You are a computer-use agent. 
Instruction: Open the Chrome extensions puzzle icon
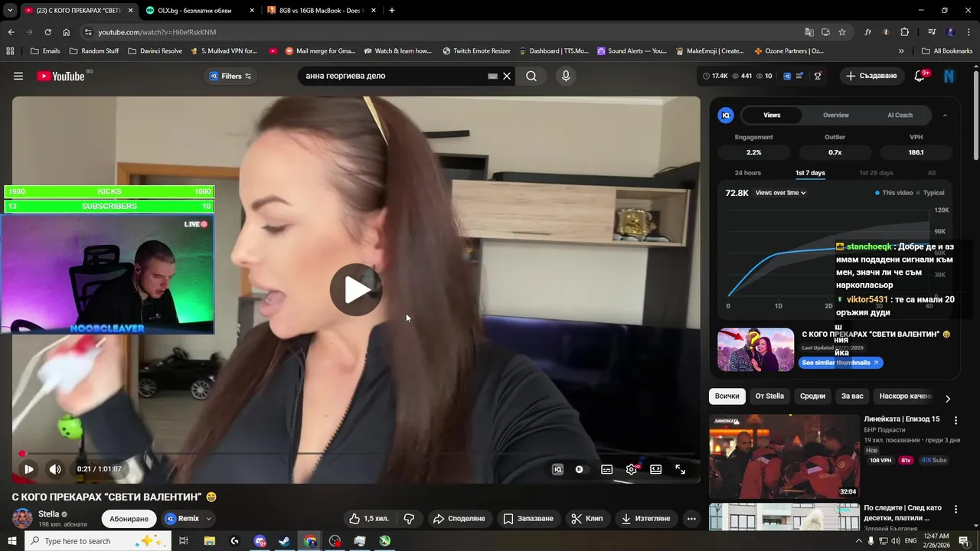click(x=904, y=32)
